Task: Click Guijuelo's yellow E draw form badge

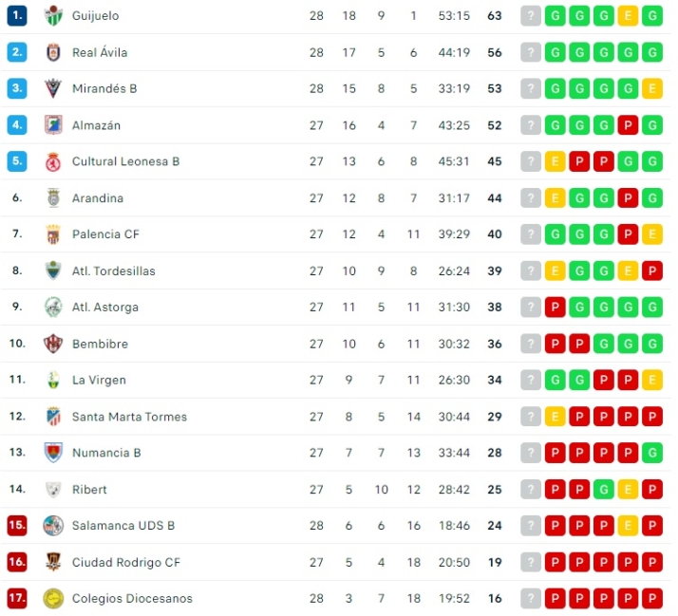Action: point(628,16)
